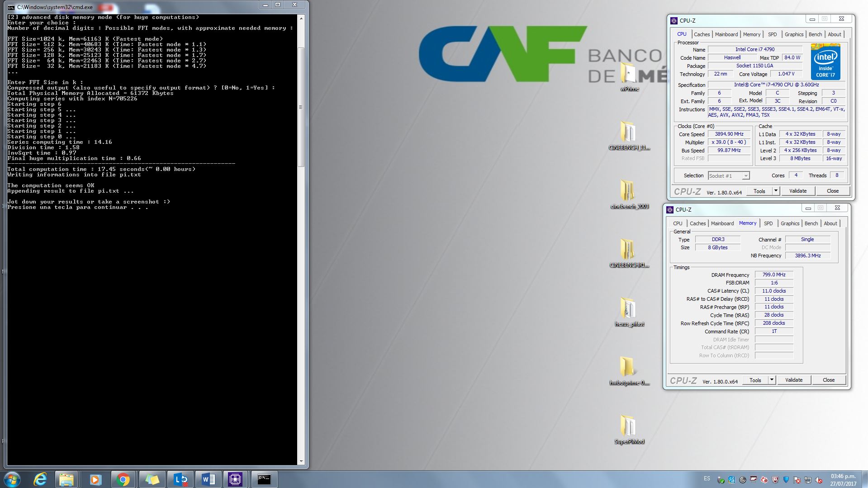Open the Socket #1 selection dropdown
868x488 pixels.
tap(729, 176)
